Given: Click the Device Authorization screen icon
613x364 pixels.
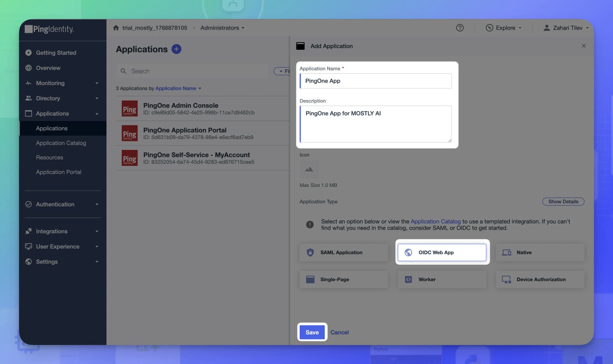Looking at the screenshot, I should (506, 279).
